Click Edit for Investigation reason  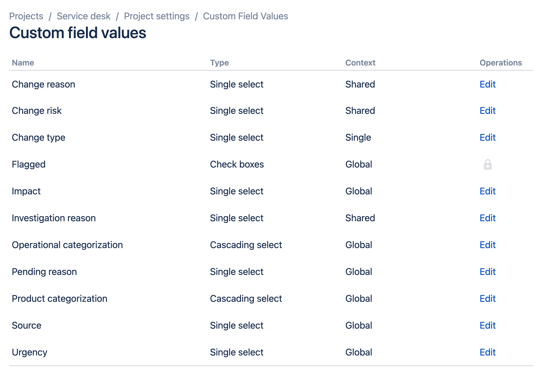coord(487,218)
